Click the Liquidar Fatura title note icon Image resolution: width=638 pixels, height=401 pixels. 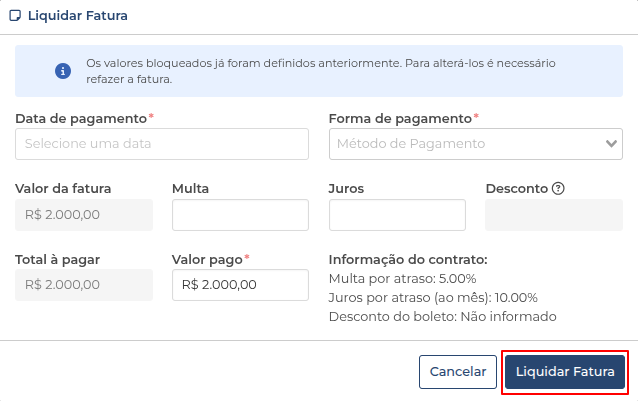pyautogui.click(x=15, y=16)
